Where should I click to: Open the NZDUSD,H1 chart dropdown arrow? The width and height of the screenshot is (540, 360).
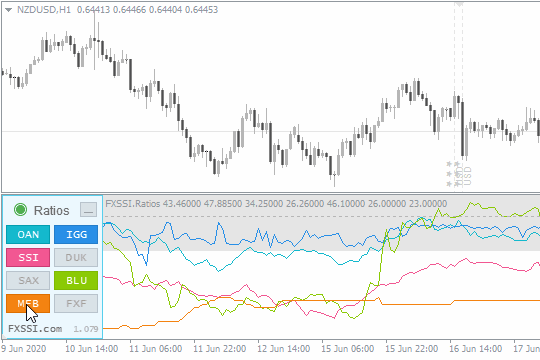point(9,10)
